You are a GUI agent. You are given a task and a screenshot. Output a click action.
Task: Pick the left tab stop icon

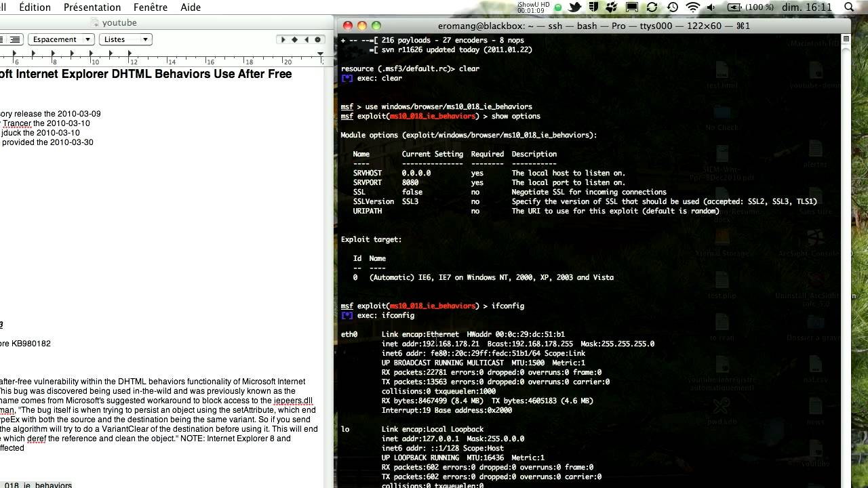(x=283, y=39)
